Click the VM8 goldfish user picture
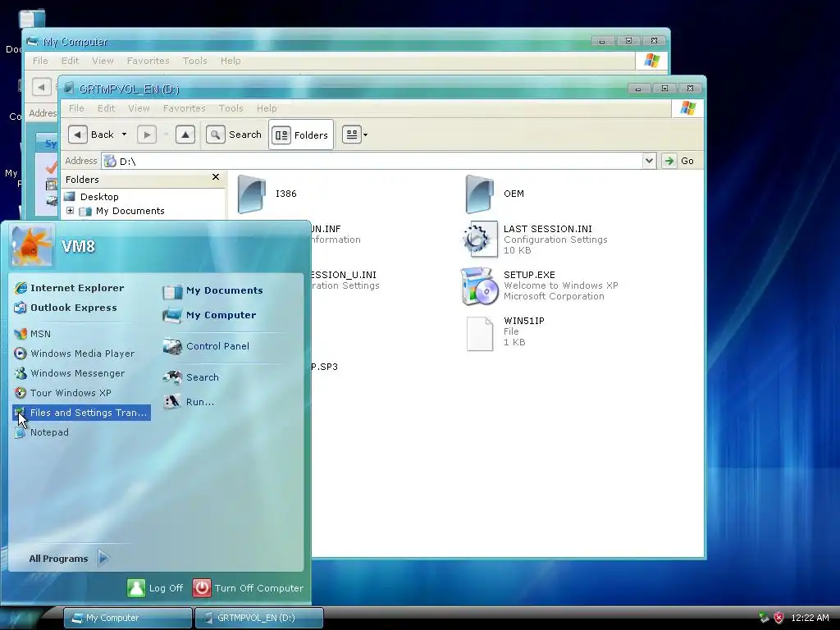 tap(32, 246)
